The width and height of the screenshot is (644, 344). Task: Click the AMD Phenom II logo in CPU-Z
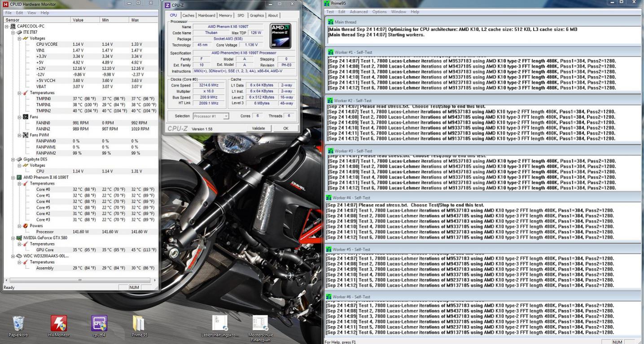[x=281, y=36]
